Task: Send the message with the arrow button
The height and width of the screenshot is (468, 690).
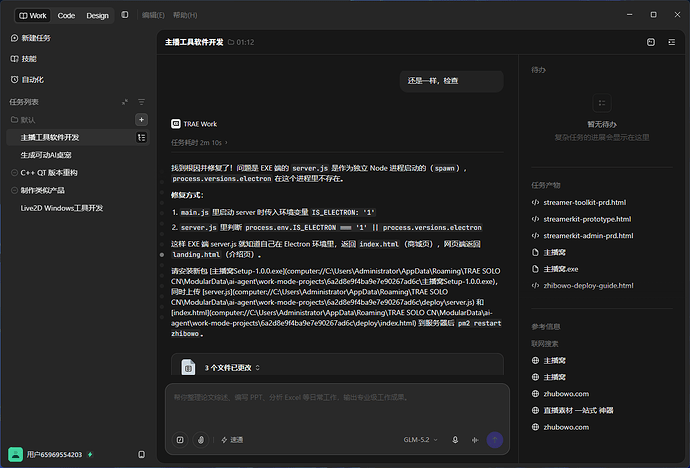Action: [495, 440]
